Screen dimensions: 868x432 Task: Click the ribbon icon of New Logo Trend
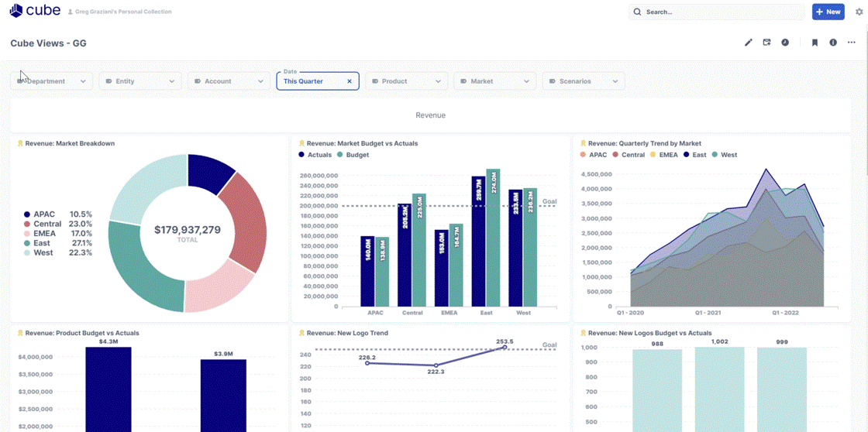tap(301, 333)
